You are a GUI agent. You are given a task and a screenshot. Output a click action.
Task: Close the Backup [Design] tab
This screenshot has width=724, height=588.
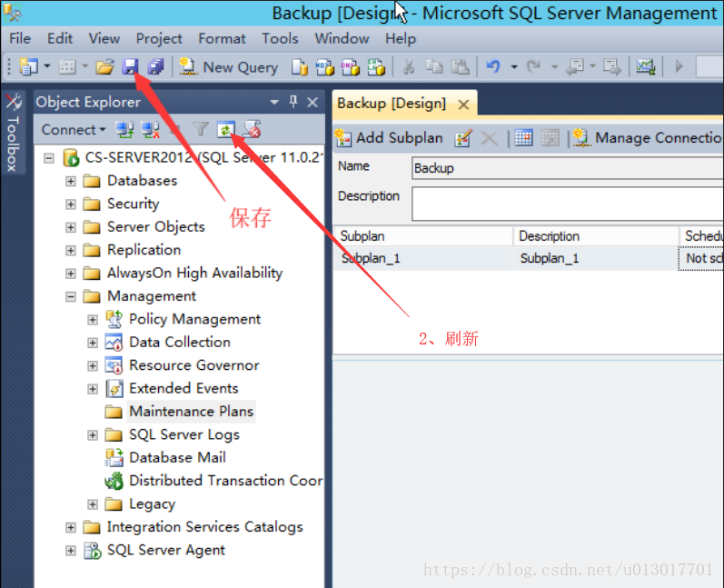(x=463, y=105)
